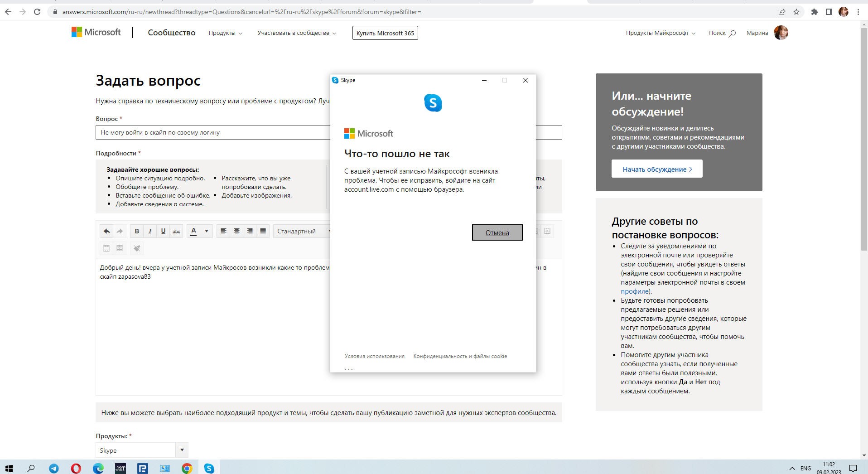Open Условия использования link in Skype window
This screenshot has height=474, width=868.
[374, 356]
